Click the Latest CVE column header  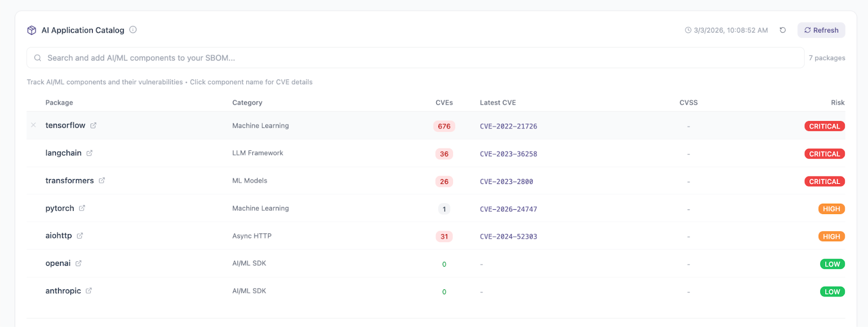(x=498, y=103)
